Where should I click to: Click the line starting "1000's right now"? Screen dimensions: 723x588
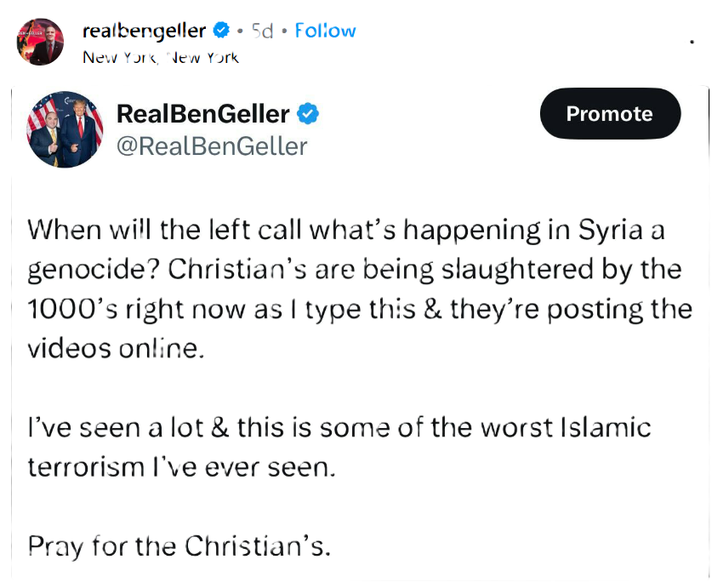click(x=360, y=309)
